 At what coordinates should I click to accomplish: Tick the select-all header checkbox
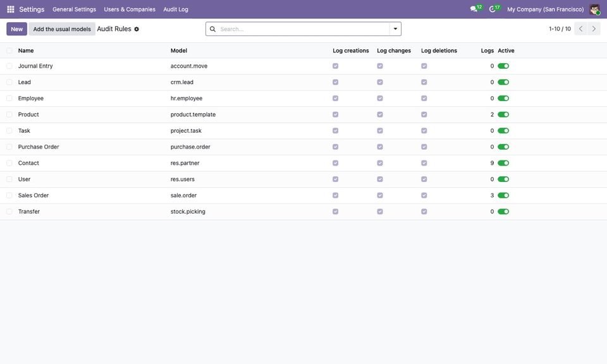[x=9, y=51]
